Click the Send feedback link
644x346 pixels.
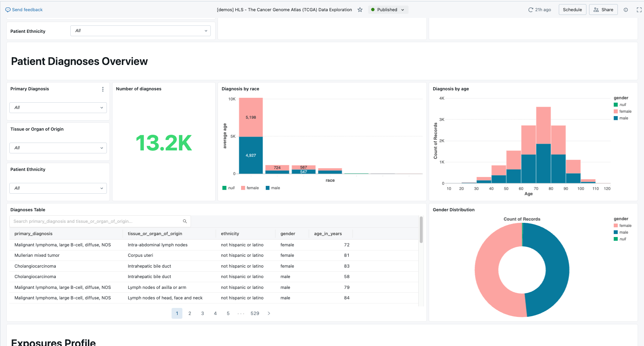pyautogui.click(x=27, y=9)
